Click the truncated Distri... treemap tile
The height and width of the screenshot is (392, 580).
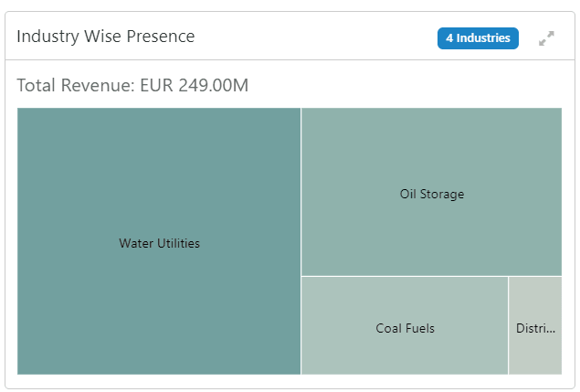pos(535,352)
